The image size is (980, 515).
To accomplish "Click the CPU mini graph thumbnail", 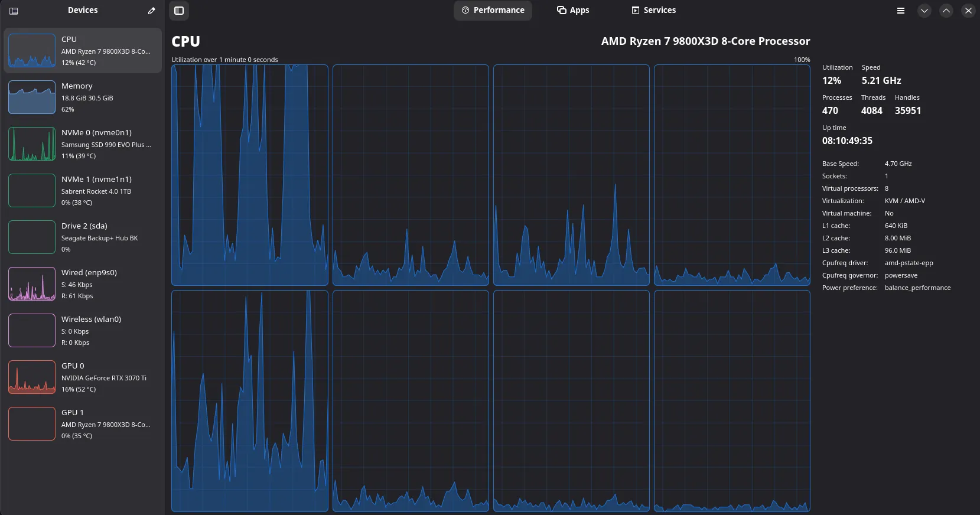I will (x=32, y=51).
